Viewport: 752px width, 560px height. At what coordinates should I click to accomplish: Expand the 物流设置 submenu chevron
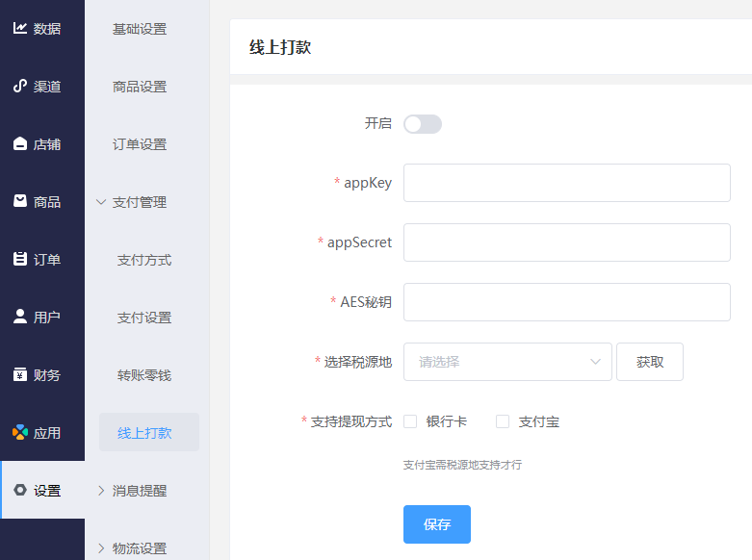pyautogui.click(x=101, y=548)
